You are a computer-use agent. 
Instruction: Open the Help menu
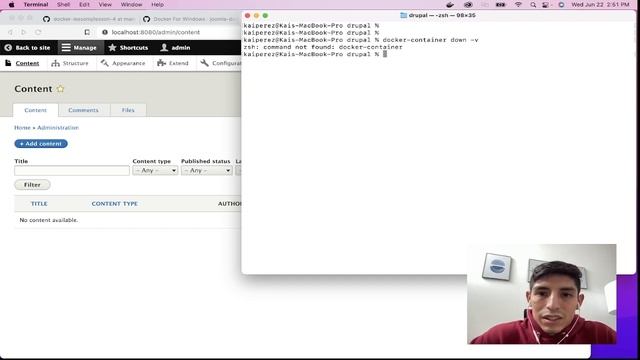(x=157, y=4)
